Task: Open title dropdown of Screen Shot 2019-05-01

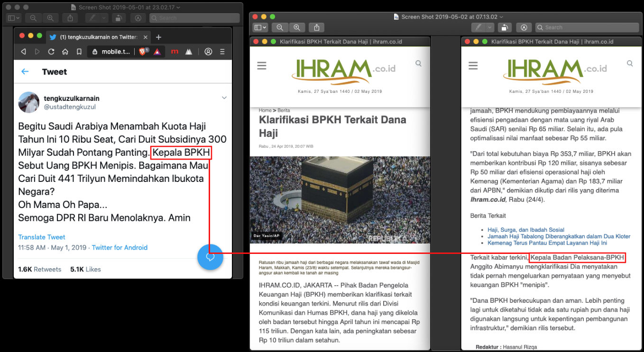Action: [178, 8]
